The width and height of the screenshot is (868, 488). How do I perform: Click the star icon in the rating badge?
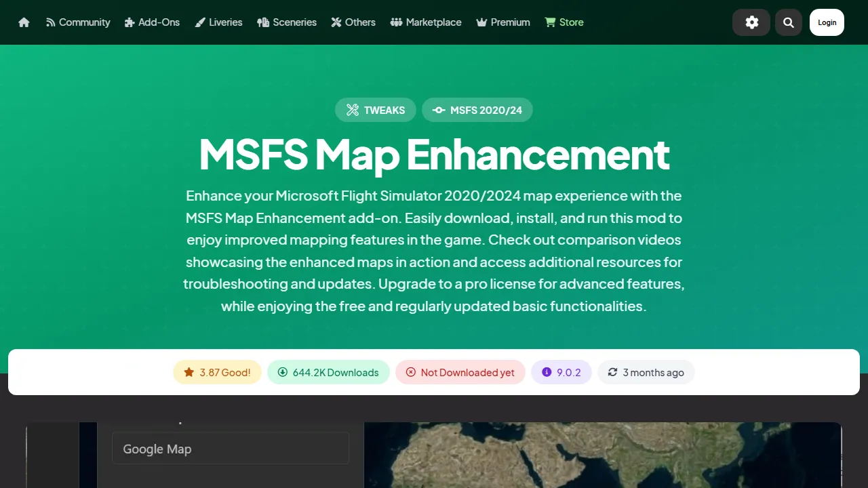point(189,372)
